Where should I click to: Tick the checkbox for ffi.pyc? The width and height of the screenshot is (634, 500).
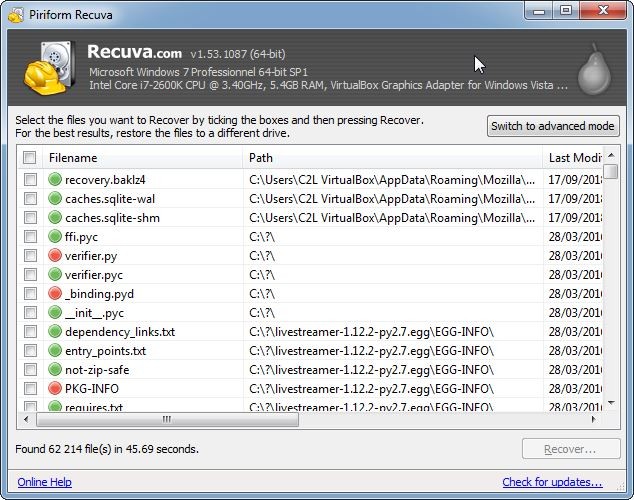click(30, 236)
